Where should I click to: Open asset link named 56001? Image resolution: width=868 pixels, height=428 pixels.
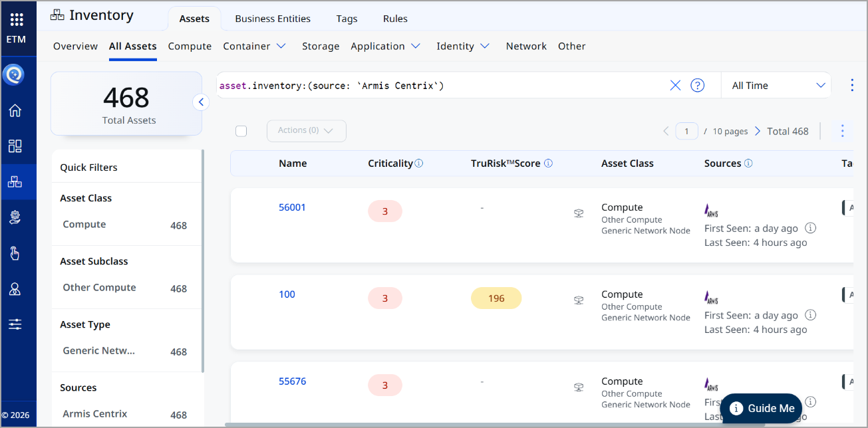(292, 207)
